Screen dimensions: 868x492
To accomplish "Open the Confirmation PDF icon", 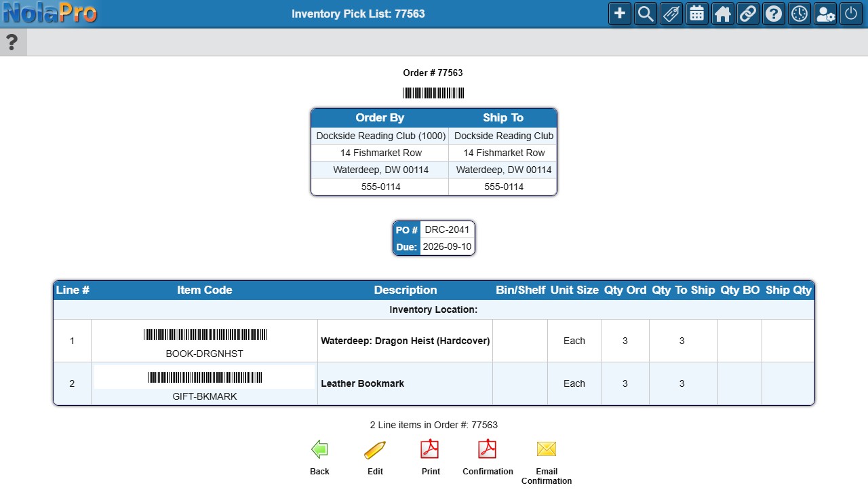I will point(488,449).
